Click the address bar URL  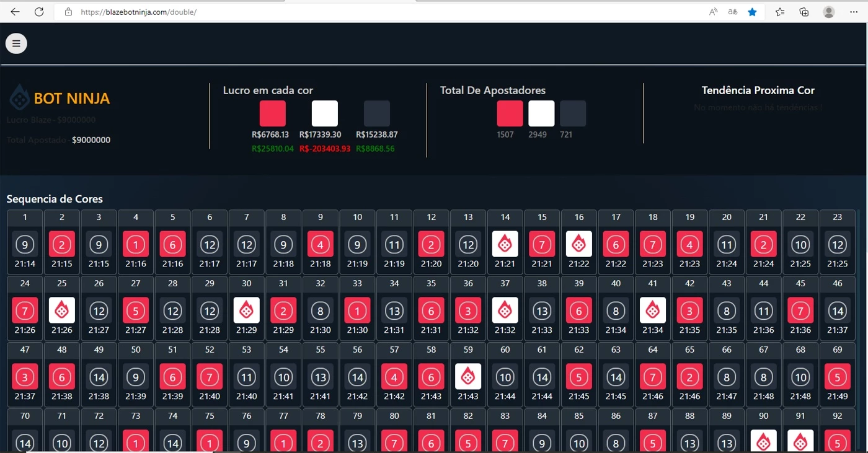pos(139,12)
